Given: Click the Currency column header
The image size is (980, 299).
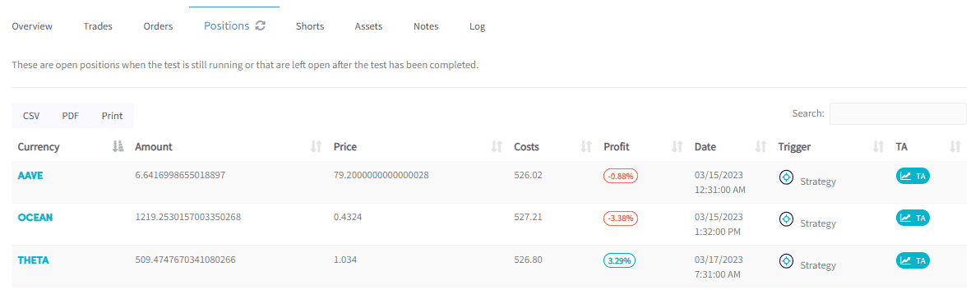Looking at the screenshot, I should pos(39,147).
